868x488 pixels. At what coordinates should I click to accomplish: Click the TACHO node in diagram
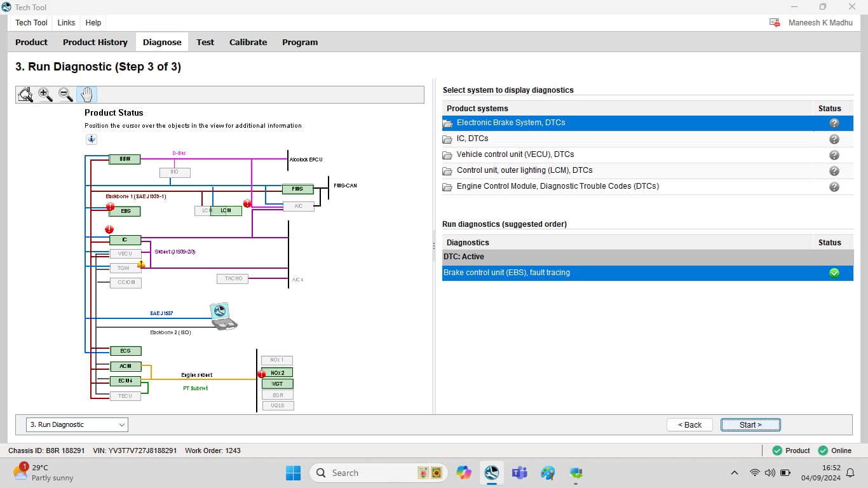click(233, 278)
